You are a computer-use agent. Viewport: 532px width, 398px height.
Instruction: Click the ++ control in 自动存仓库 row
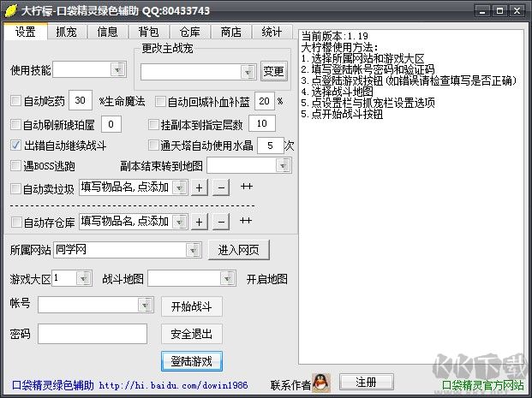tap(246, 221)
